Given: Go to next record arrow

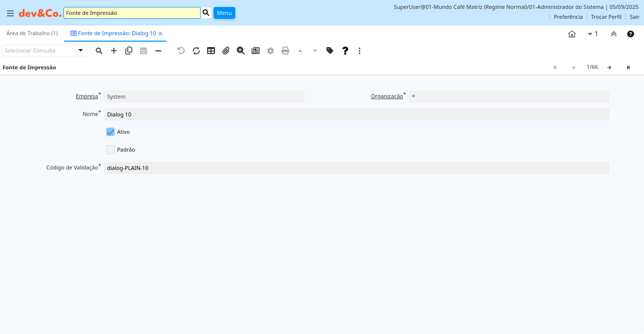Looking at the screenshot, I should point(609,67).
